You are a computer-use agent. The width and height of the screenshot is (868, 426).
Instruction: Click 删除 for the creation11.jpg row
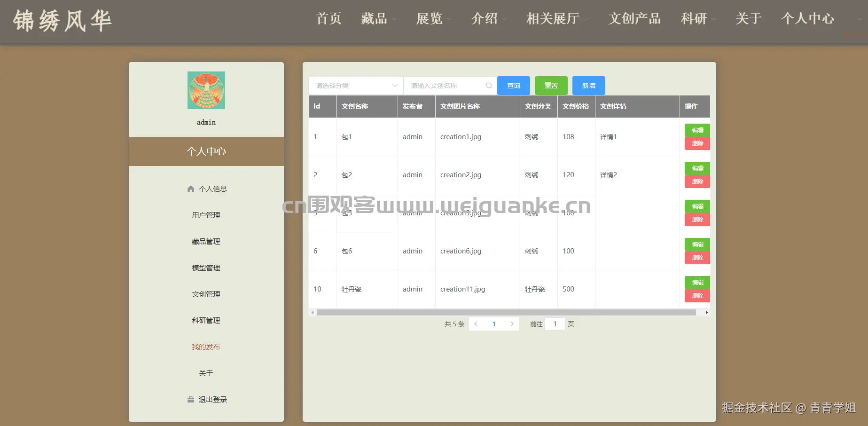697,296
